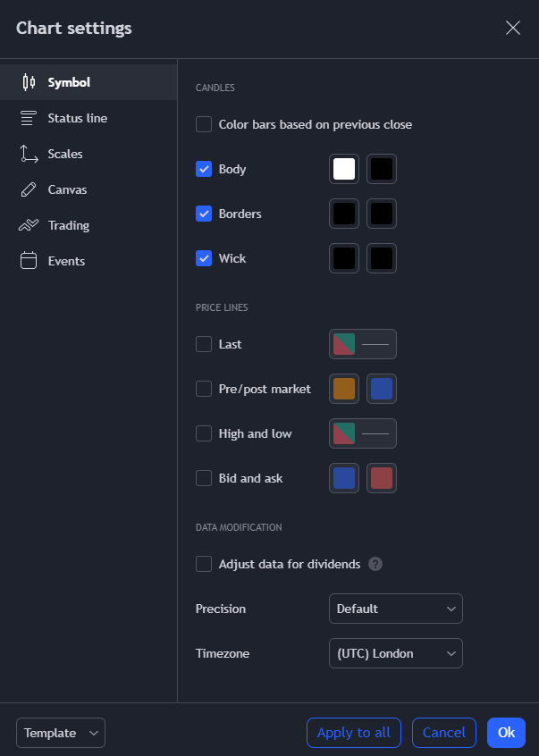539x756 pixels.
Task: Click the Cancel button
Action: [443, 733]
